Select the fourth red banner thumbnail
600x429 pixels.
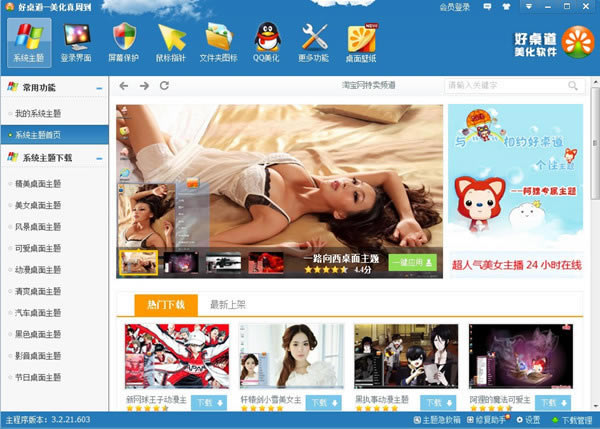(x=266, y=263)
